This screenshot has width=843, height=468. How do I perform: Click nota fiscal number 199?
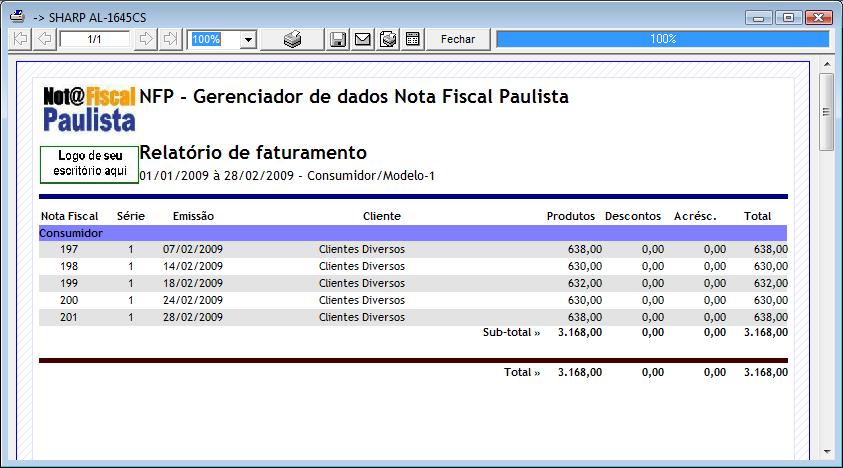click(x=69, y=283)
